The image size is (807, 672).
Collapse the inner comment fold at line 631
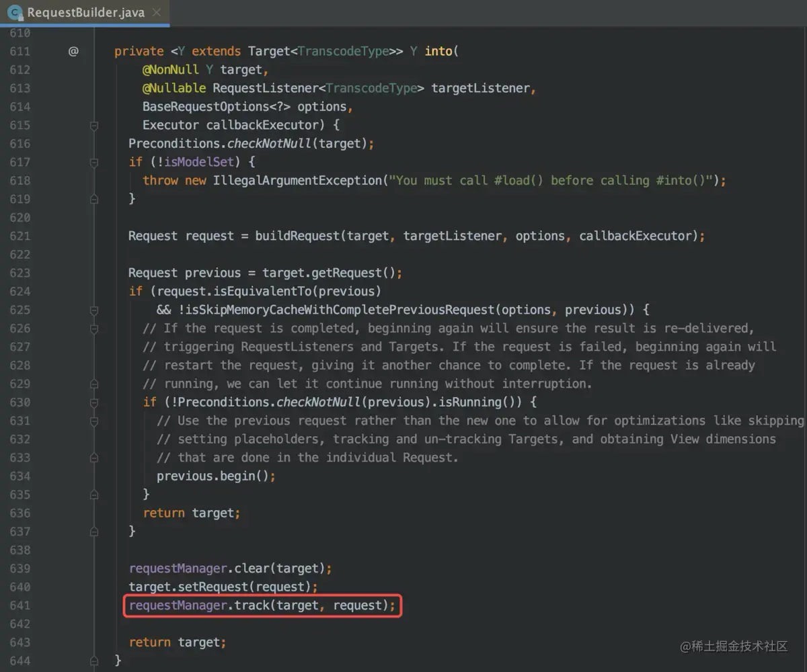pos(94,421)
